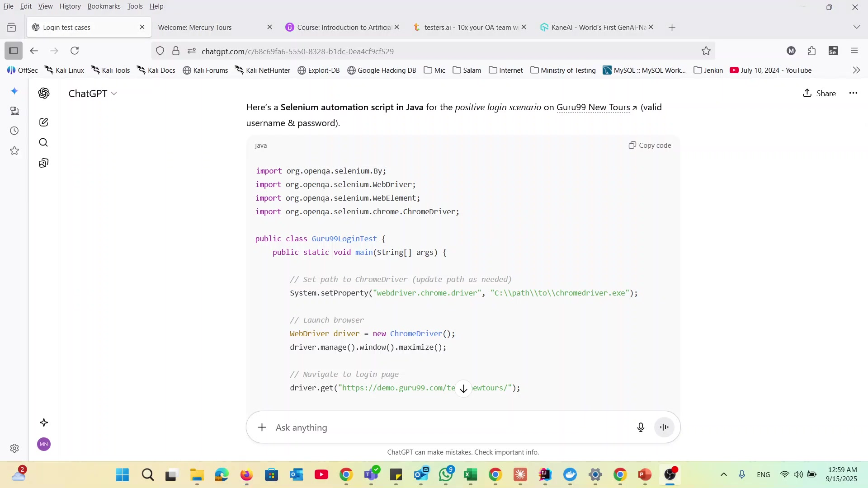Click the scroll-to-bottom arrow button
The height and width of the screenshot is (488, 868).
point(463,389)
